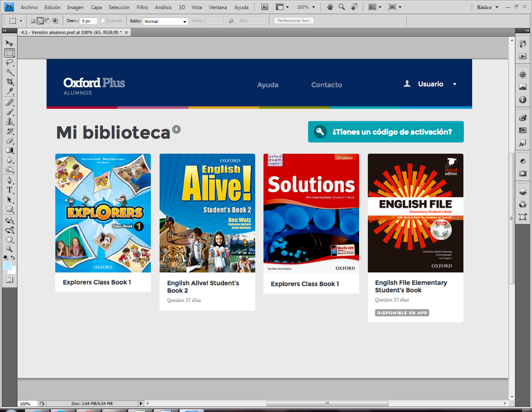Click the Desv. feather input field
The width and height of the screenshot is (532, 412).
point(89,21)
